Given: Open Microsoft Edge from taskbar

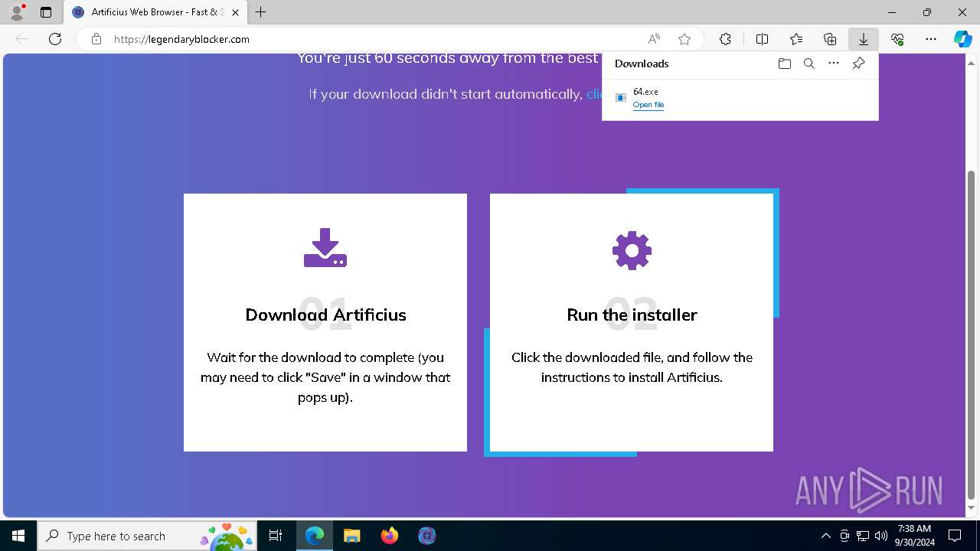Looking at the screenshot, I should tap(315, 536).
